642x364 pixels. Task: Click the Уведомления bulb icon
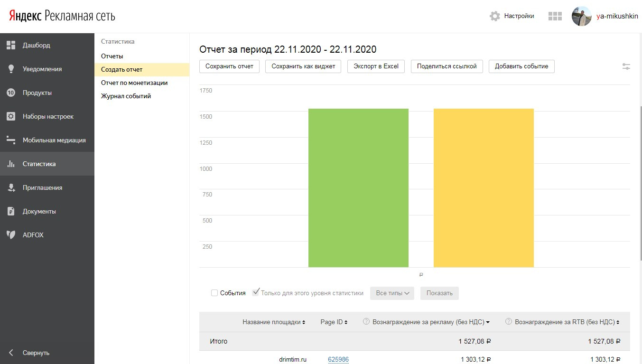[x=11, y=69]
